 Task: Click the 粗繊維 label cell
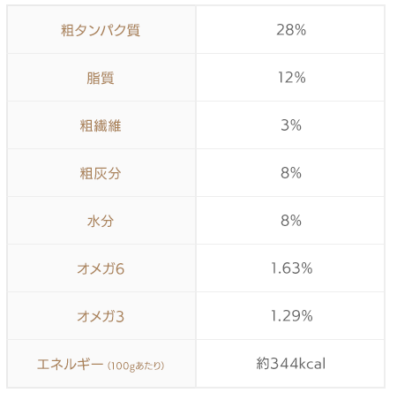pos(101,125)
